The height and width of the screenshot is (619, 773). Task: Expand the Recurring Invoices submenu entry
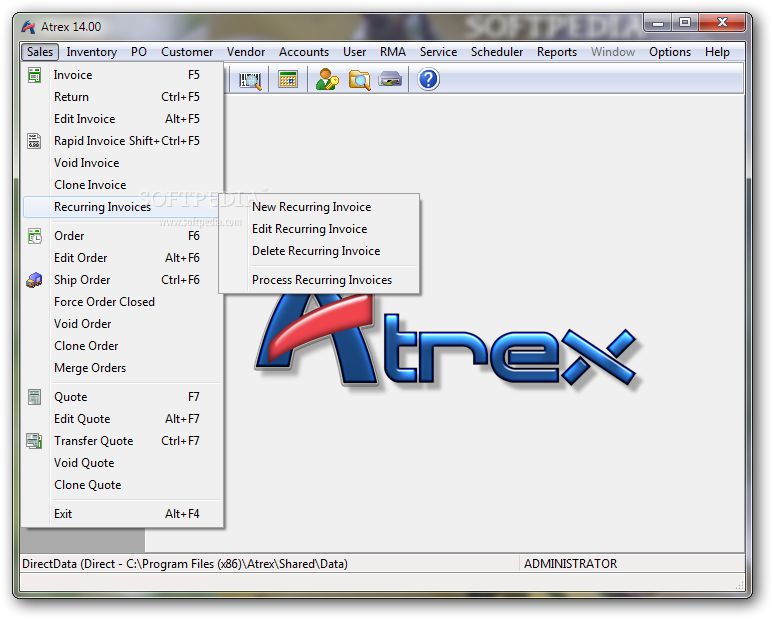122,207
